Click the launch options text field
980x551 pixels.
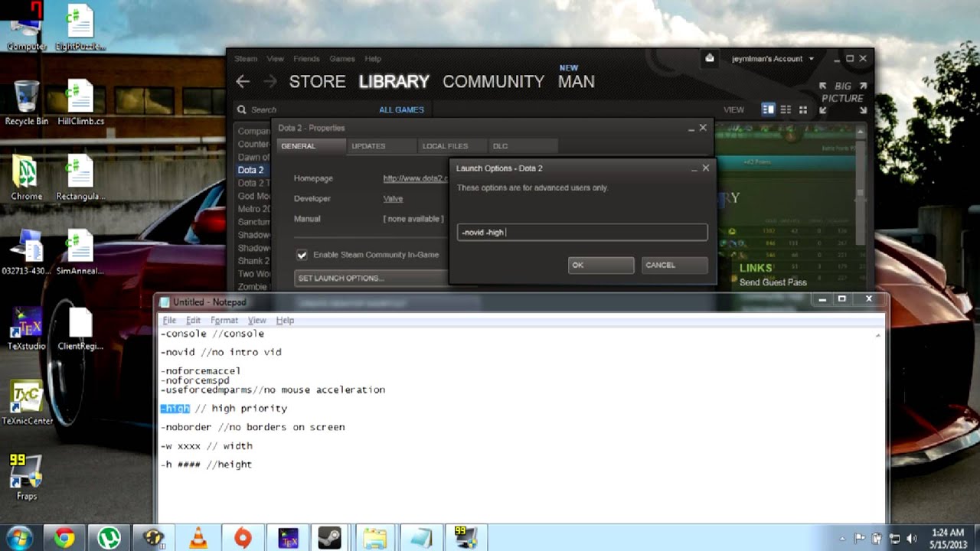tap(582, 232)
